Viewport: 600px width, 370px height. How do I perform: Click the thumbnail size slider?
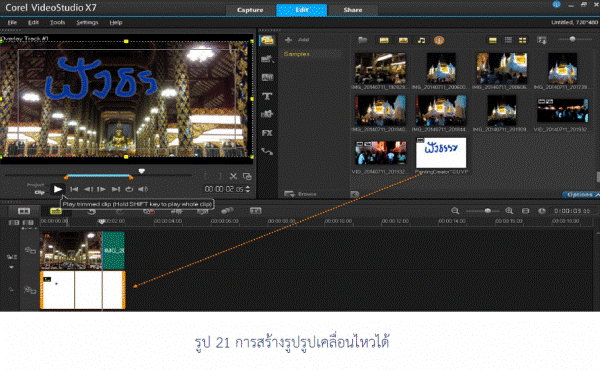tap(572, 39)
